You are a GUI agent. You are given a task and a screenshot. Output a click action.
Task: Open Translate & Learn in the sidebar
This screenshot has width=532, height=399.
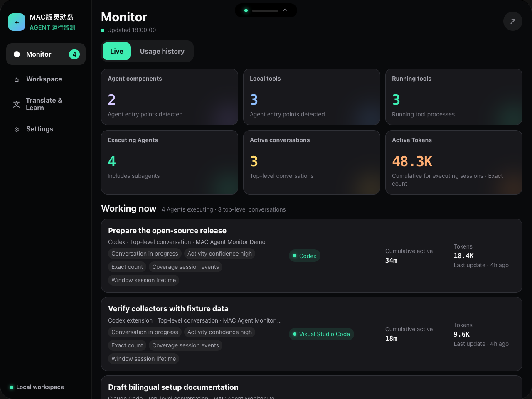click(46, 104)
